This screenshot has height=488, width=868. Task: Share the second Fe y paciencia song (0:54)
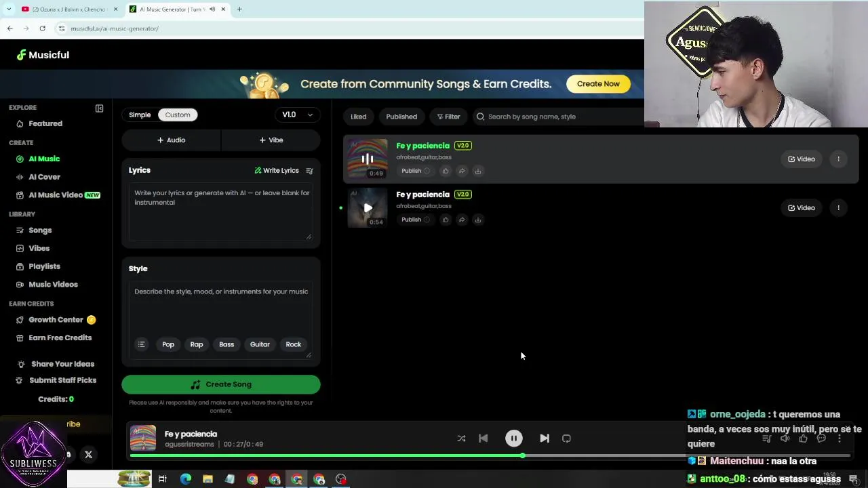(x=462, y=220)
